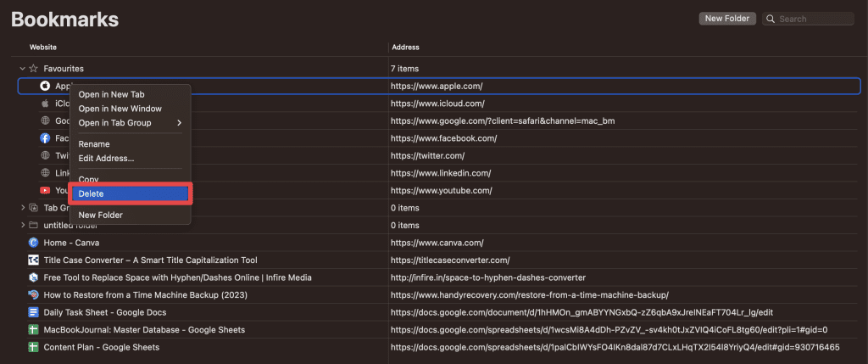Screen dimensions: 868x364
Task: Click the https://www.canva.com/ address
Action: [x=437, y=243]
